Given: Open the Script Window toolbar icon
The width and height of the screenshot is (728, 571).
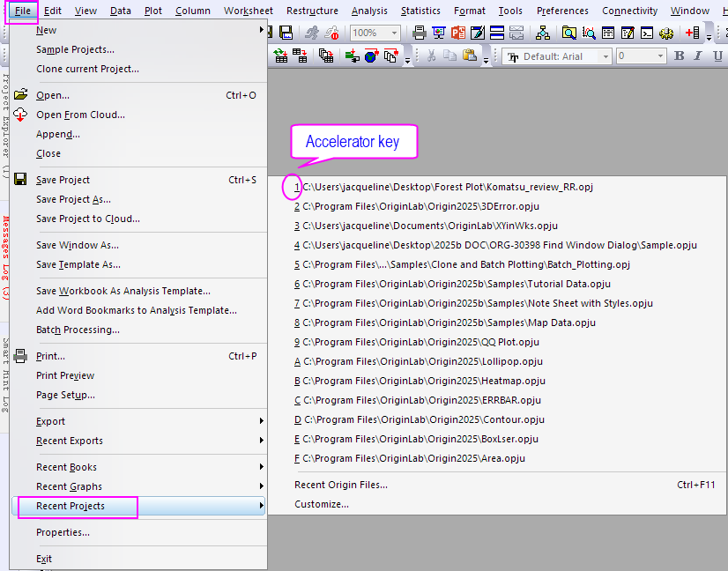Looking at the screenshot, I should click(648, 33).
